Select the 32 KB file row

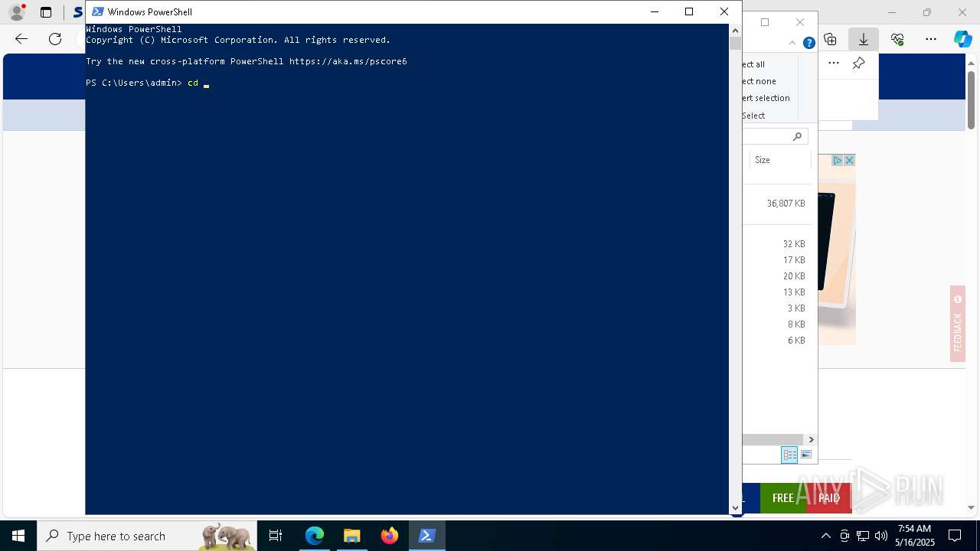(776, 244)
